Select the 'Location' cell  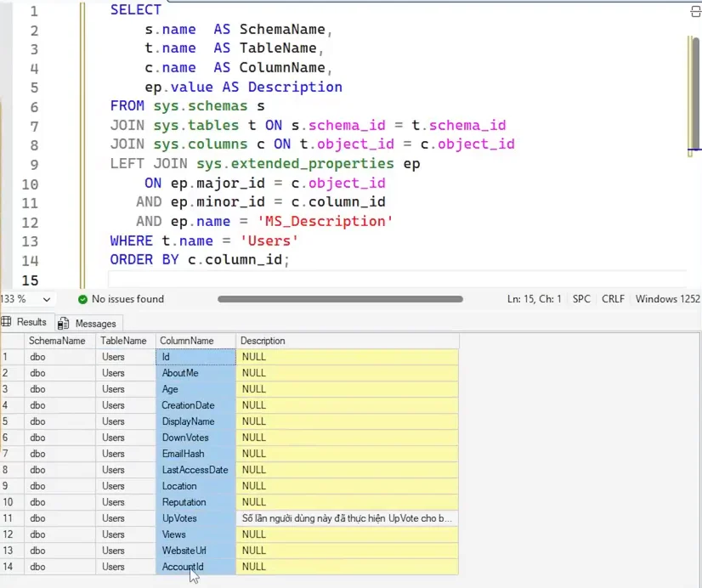195,486
